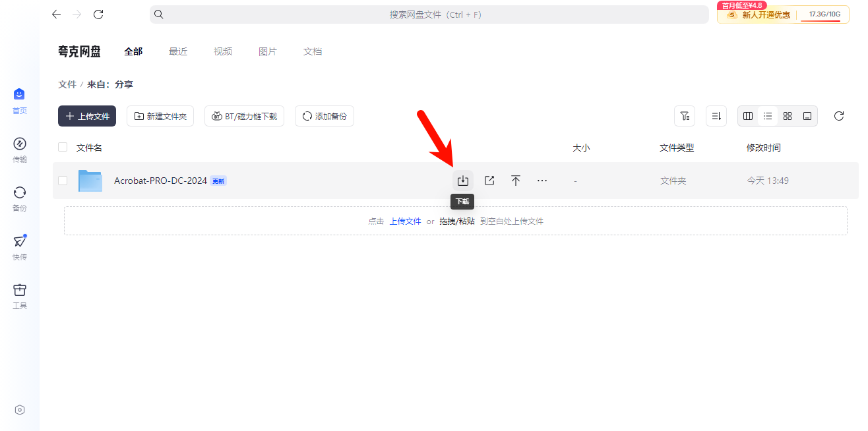Viewport: 868px width, 431px height.
Task: Open the Acrobat-PRO-DC-2024 folder icon
Action: coord(90,181)
